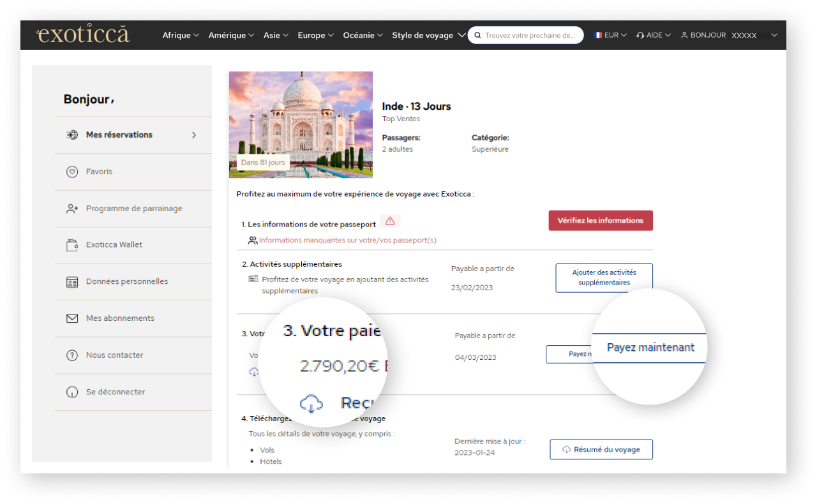
Task: Click the 2 adultes passenger count
Action: (x=397, y=149)
